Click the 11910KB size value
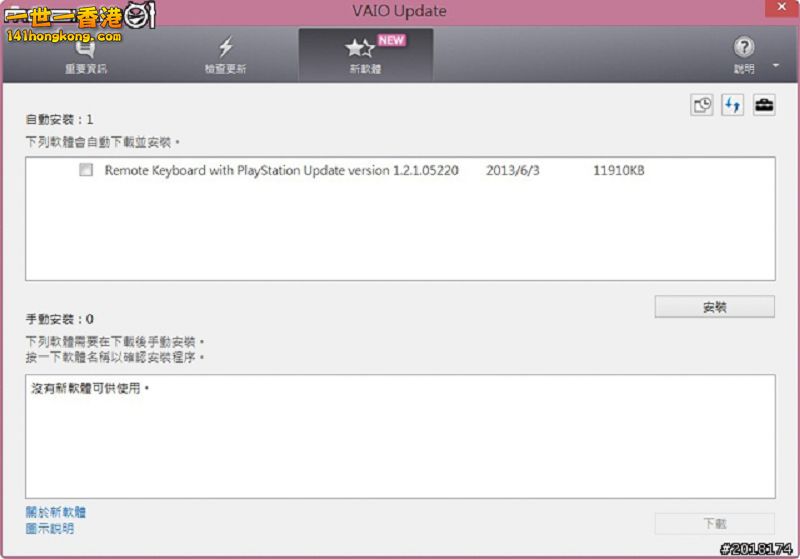Screen dimensions: 800x559 point(618,170)
